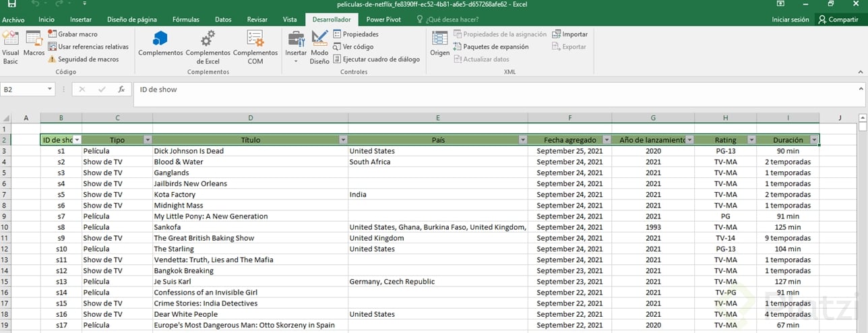Screen dimensions: 868x333
Task: Open the Macros dialog
Action: [x=34, y=44]
